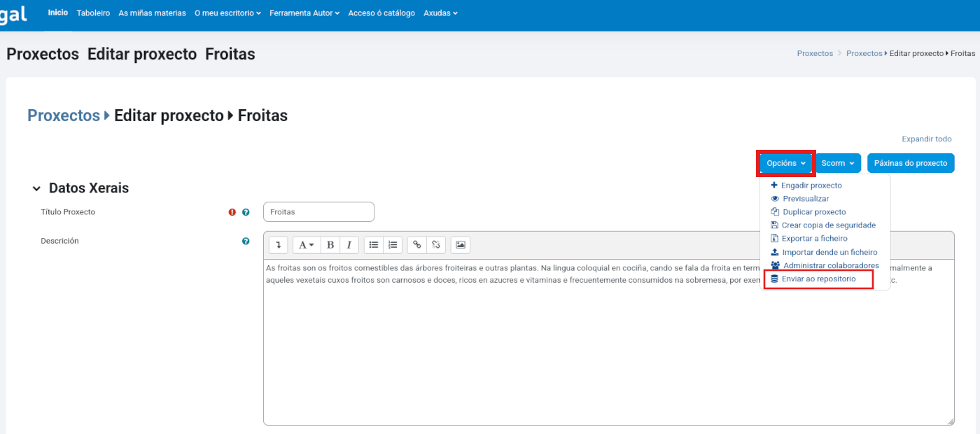The height and width of the screenshot is (434, 980).
Task: Choose Previsualizar in the Opcións menu
Action: [805, 199]
